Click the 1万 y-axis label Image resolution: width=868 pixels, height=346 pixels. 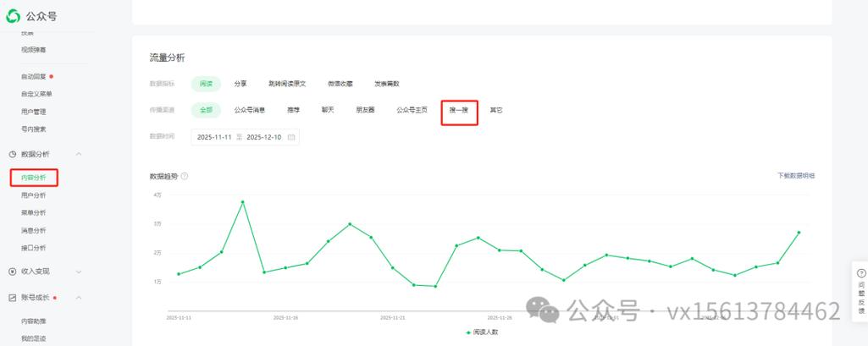(158, 282)
